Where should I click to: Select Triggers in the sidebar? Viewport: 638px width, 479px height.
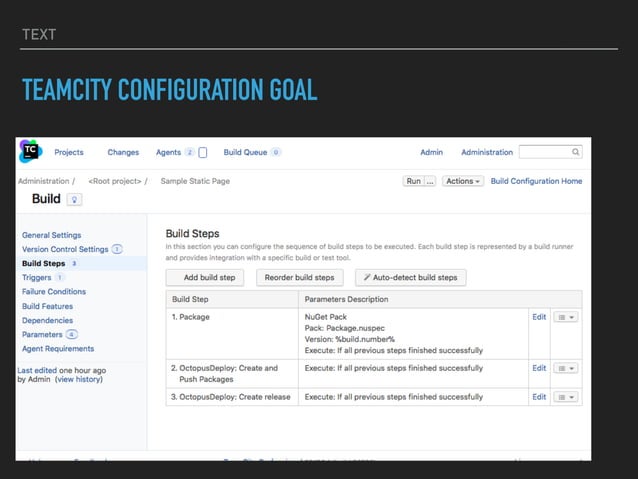pyautogui.click(x=36, y=277)
